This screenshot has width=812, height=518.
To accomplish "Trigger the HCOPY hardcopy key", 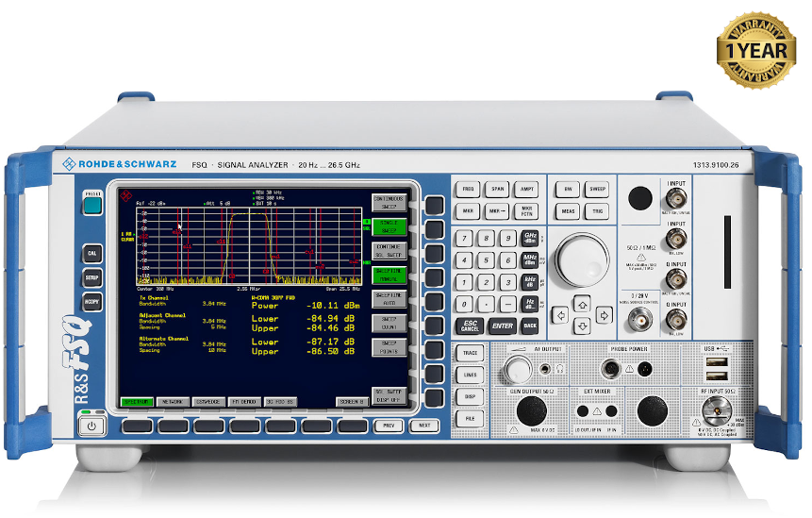I will click(x=91, y=302).
